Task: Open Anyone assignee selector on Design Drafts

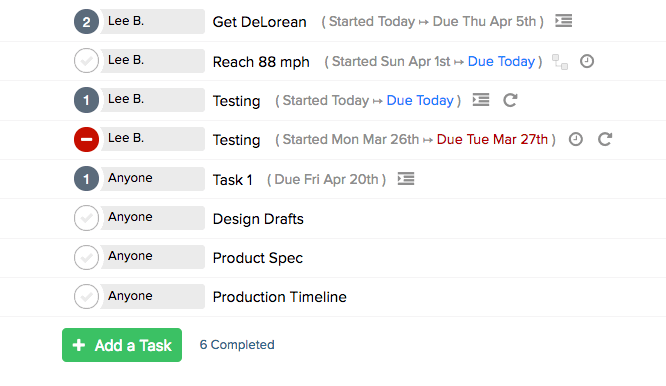Action: [x=153, y=218]
